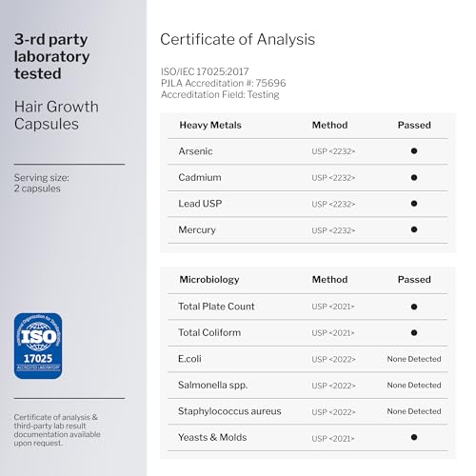
Task: Click the Total Plate Count passed dot
Action: (x=414, y=307)
